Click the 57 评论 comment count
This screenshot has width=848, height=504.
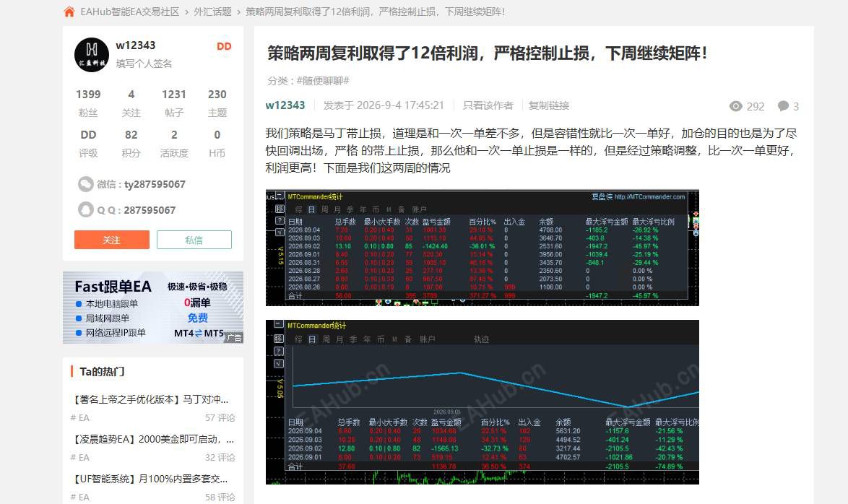[x=220, y=418]
